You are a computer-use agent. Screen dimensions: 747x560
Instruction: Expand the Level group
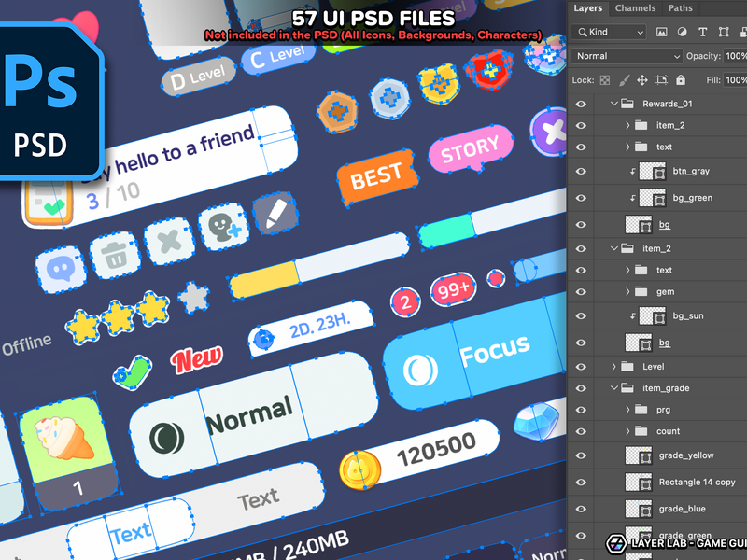(614, 366)
